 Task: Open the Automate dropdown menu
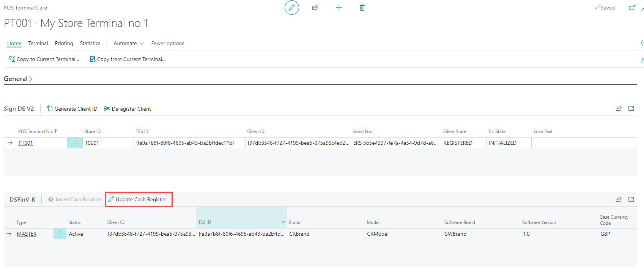pos(128,43)
